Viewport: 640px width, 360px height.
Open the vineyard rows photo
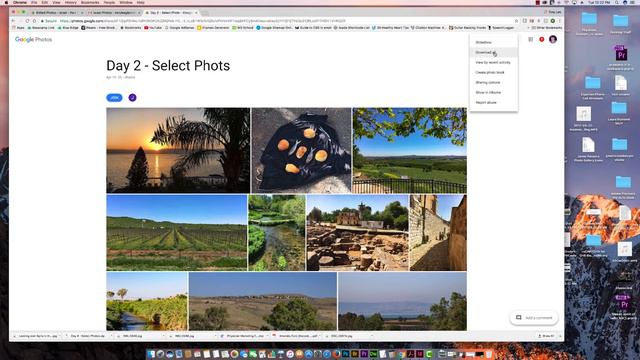point(177,233)
